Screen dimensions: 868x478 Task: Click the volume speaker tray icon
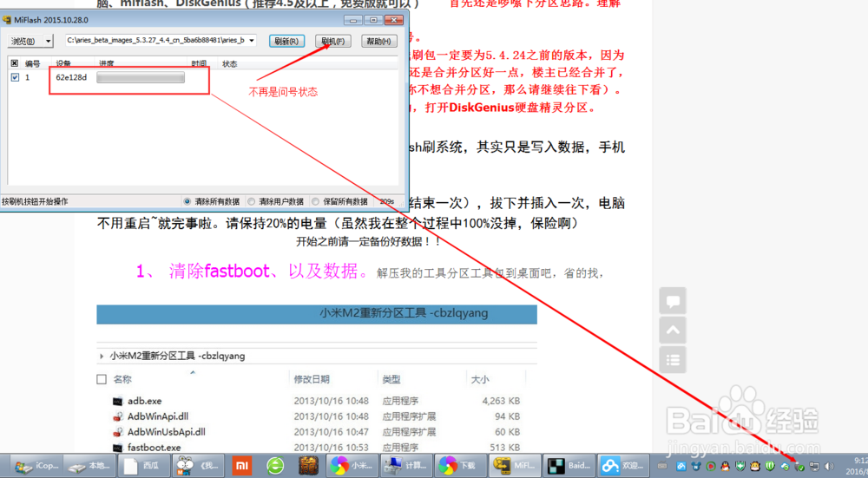[x=829, y=467]
